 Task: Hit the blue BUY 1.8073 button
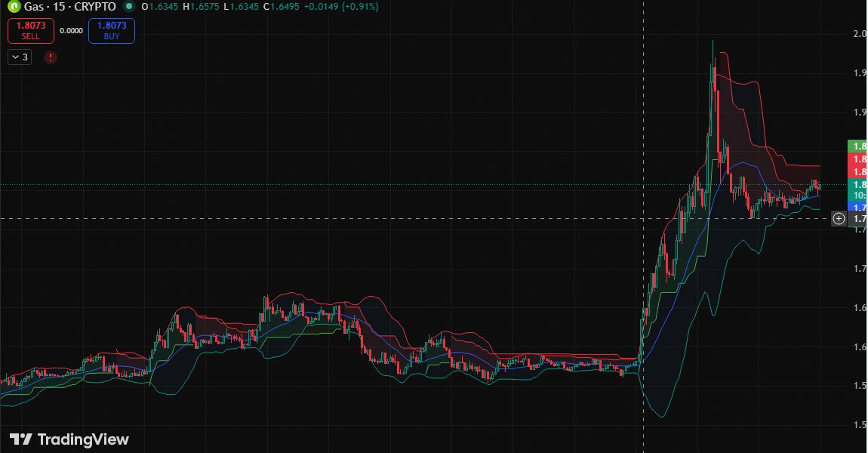(111, 30)
